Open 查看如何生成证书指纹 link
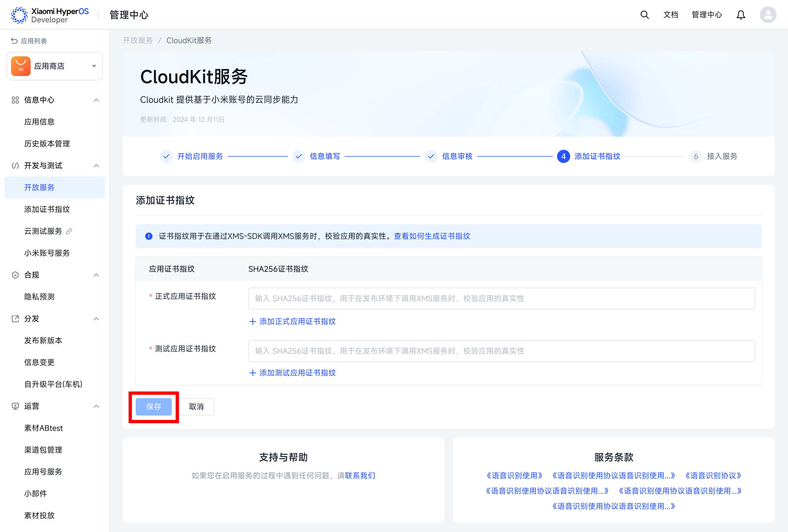The image size is (788, 532). (x=432, y=236)
